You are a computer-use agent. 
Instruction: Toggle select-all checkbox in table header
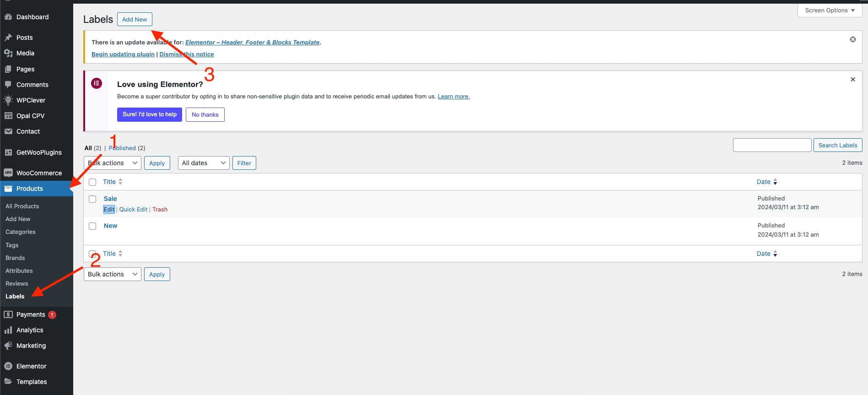click(92, 182)
